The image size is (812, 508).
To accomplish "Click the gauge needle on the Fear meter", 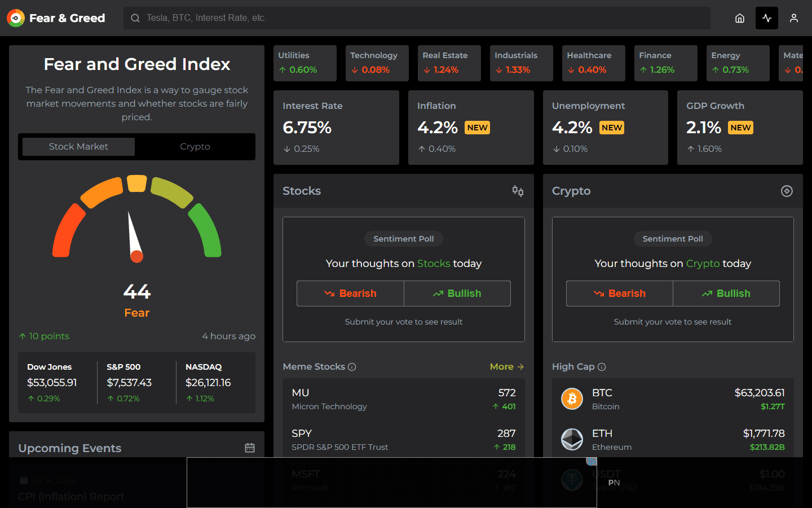I will pos(134,236).
